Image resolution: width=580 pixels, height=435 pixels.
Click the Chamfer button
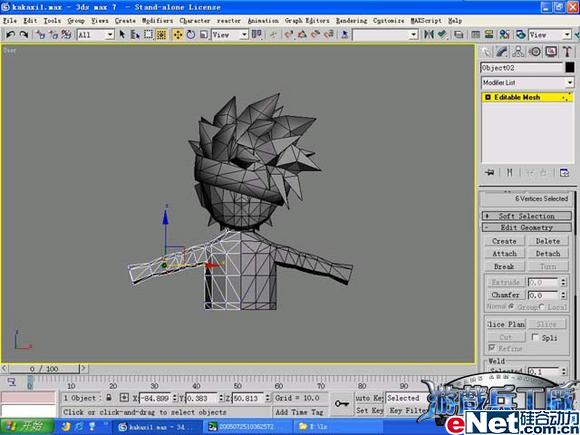505,295
